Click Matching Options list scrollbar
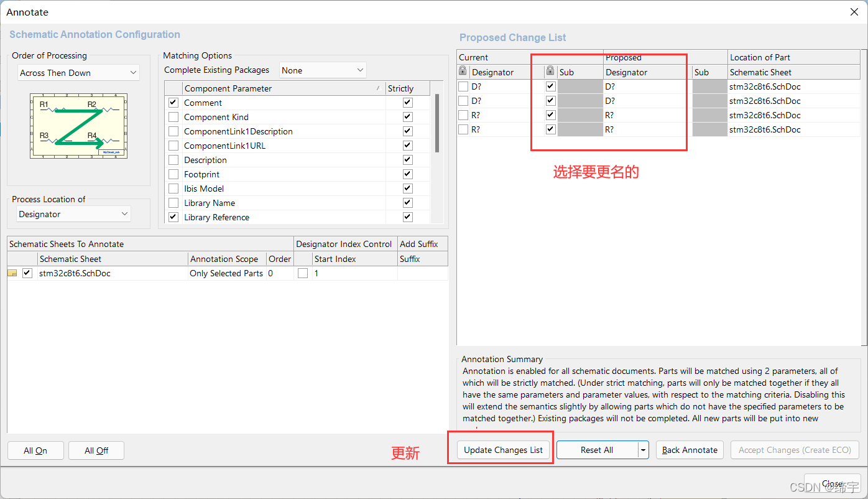 click(x=438, y=124)
